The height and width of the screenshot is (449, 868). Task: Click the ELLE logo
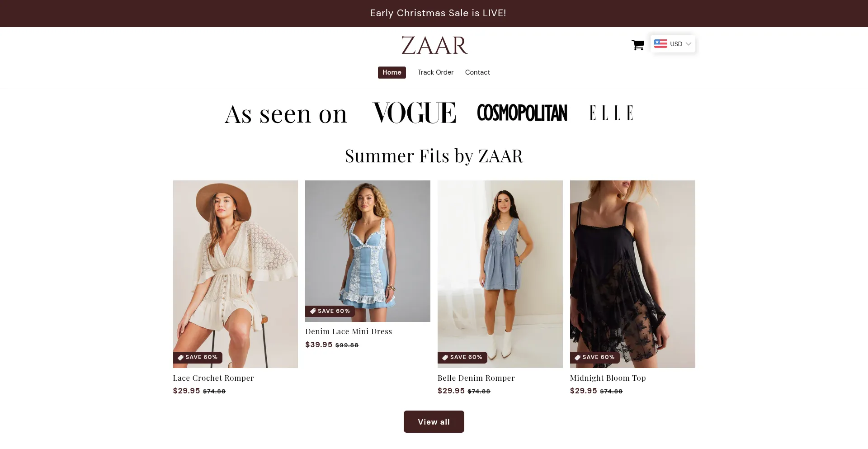coord(611,113)
